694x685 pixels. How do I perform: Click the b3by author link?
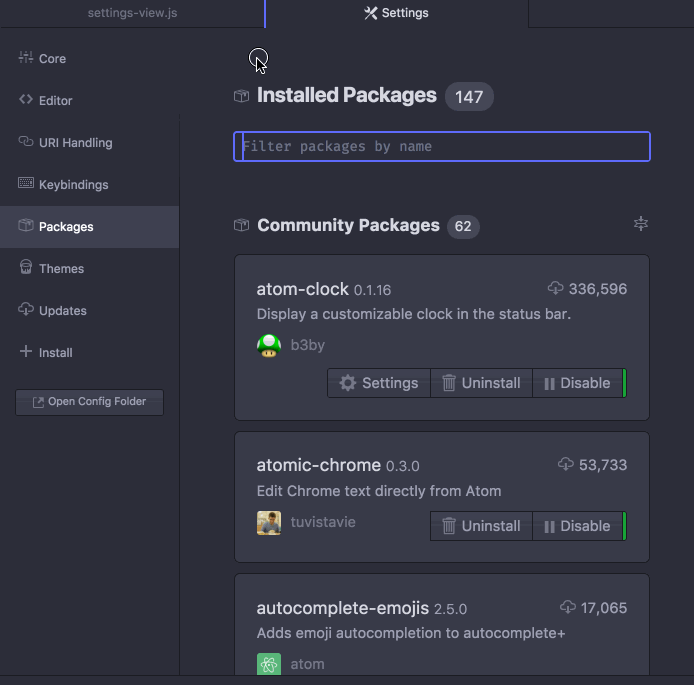(308, 345)
